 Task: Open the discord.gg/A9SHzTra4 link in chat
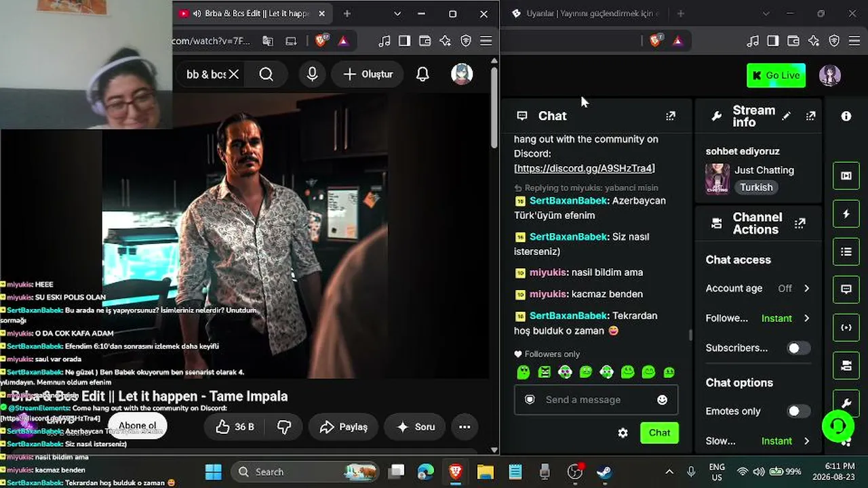point(585,168)
